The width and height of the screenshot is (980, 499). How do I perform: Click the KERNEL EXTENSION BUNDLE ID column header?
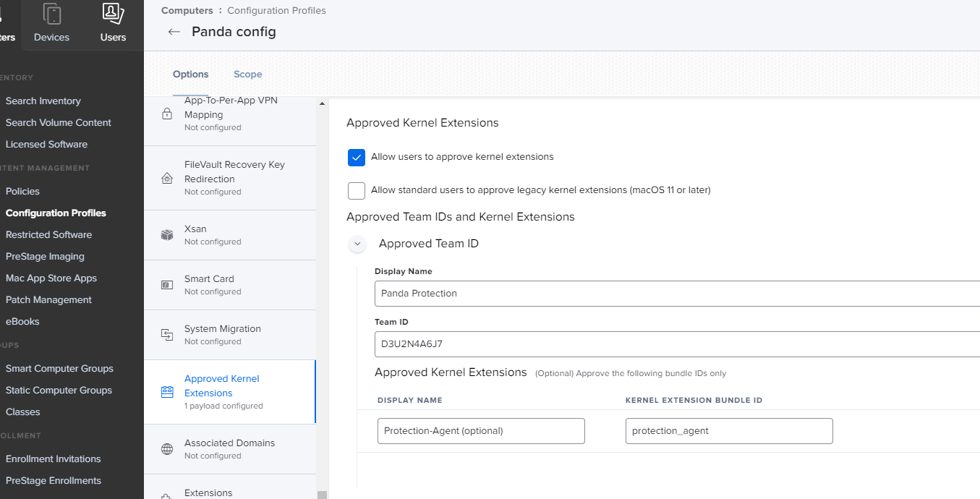point(694,401)
